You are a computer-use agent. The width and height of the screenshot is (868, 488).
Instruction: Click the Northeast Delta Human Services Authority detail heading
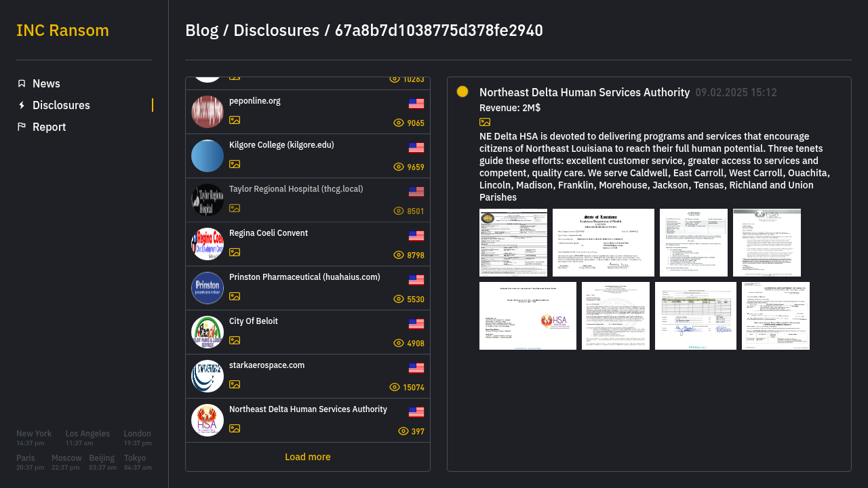pos(585,92)
